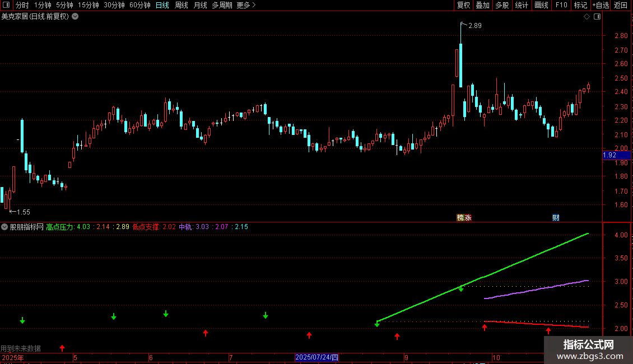Toggle the right side panel icon
The width and height of the screenshot is (633, 364).
(x=597, y=17)
